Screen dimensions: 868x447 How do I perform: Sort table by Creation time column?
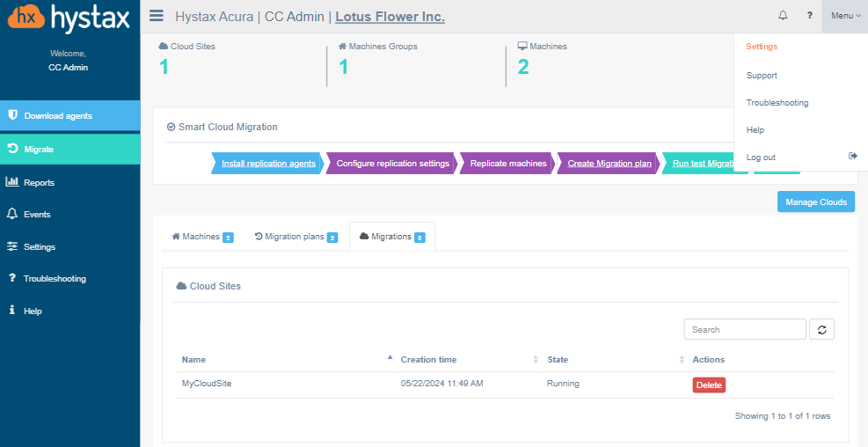[428, 359]
